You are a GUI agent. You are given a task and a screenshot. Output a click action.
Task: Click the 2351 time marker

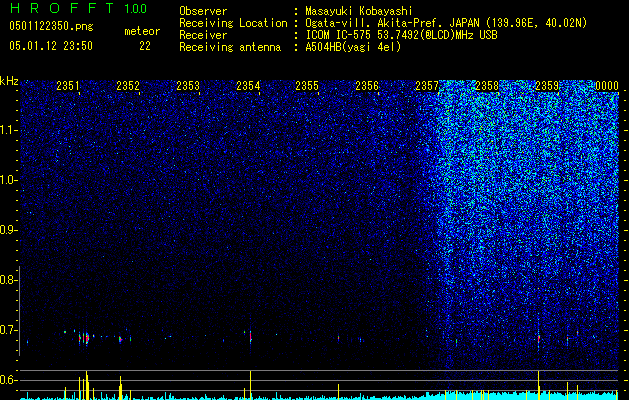68,86
